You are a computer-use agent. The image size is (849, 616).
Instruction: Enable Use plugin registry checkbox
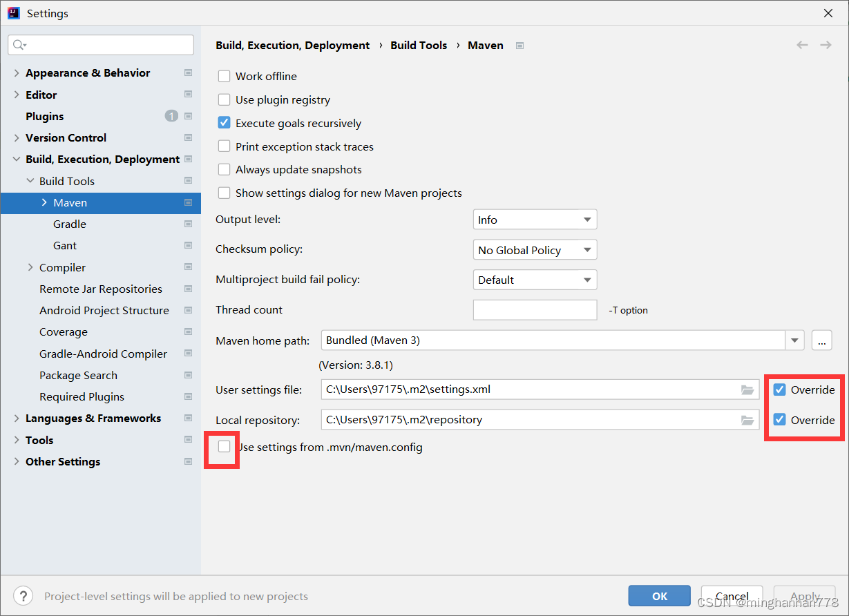click(x=224, y=99)
